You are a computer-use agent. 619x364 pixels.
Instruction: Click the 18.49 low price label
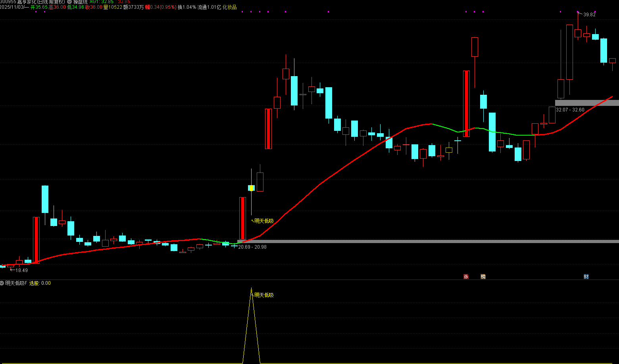pos(21,270)
